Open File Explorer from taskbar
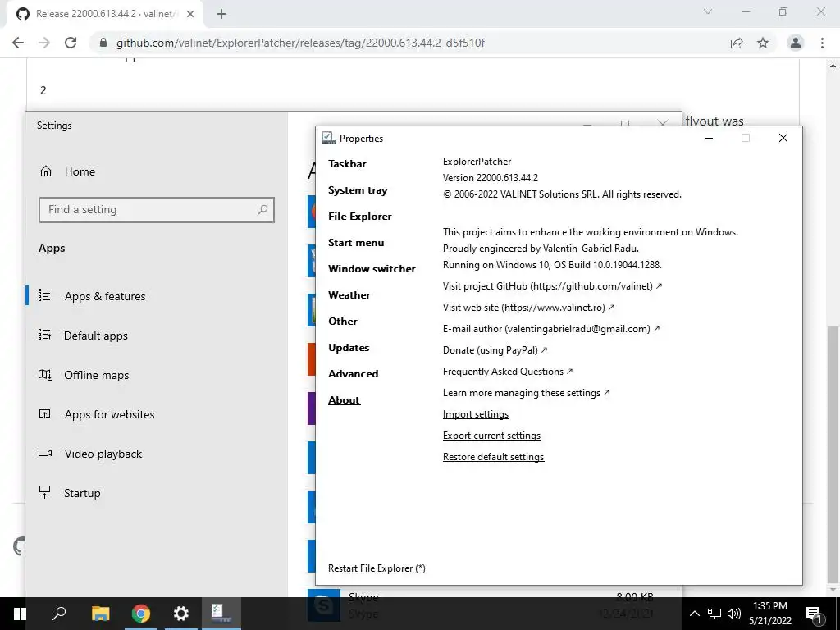Screen dimensions: 840x630 (100, 614)
